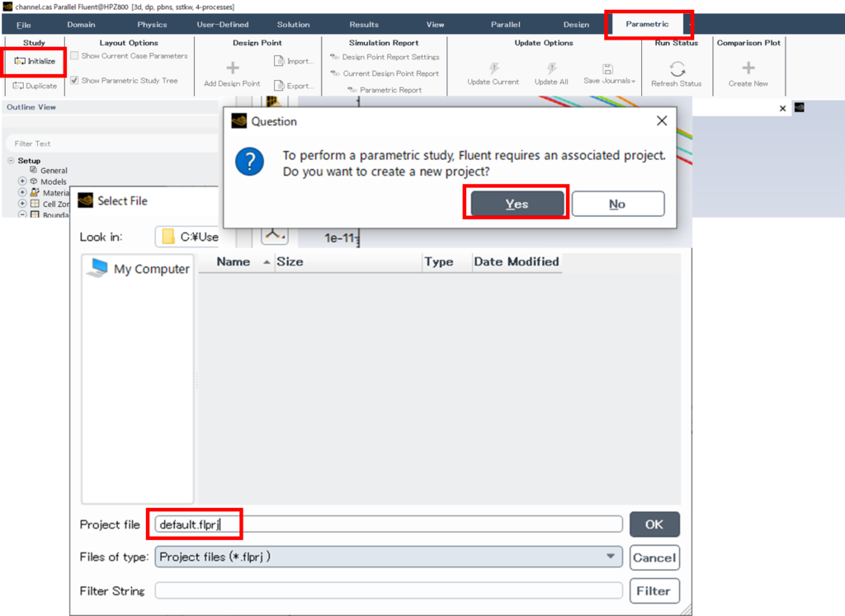Viewport: 845px width, 616px height.
Task: Click Update All lightning icon
Action: [551, 68]
